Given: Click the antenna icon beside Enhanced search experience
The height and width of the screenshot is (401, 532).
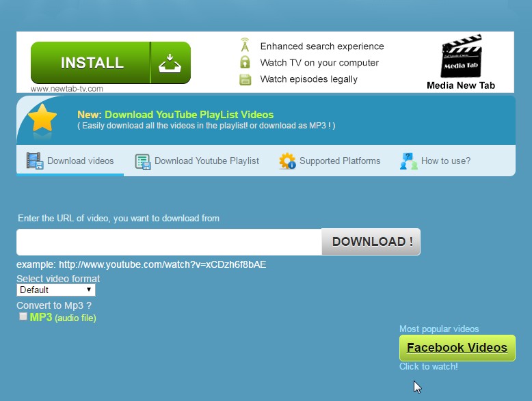Looking at the screenshot, I should [245, 45].
